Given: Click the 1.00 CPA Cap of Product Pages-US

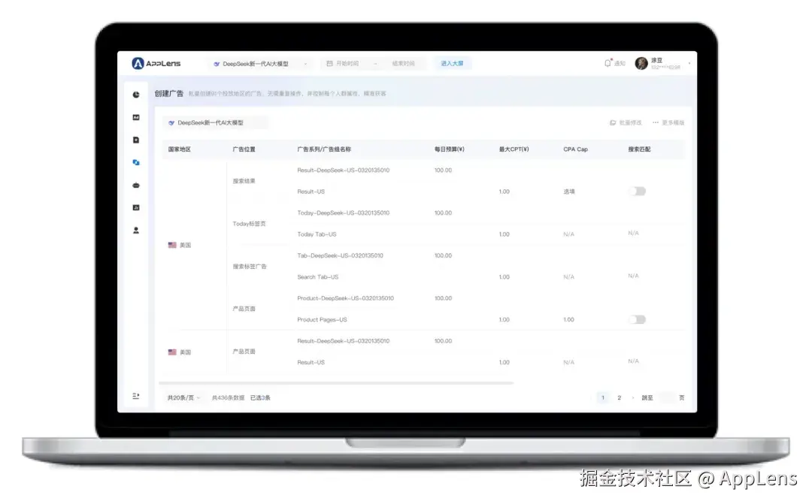Looking at the screenshot, I should point(568,320).
